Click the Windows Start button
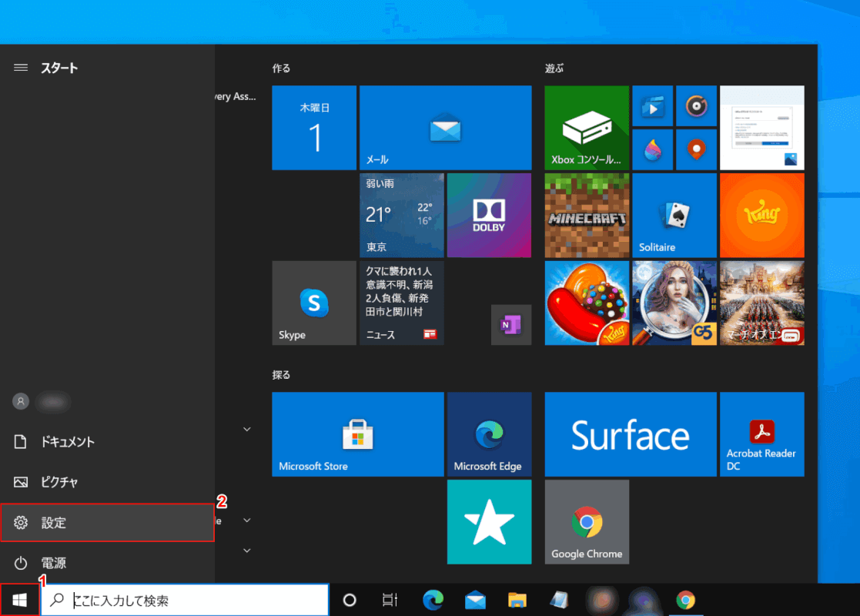This screenshot has width=860, height=616. (x=19, y=600)
